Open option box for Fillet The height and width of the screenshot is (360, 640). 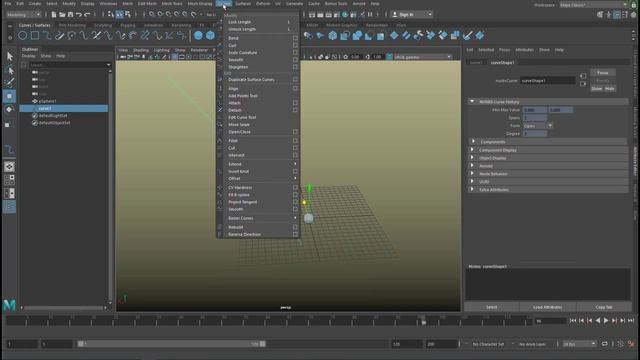pos(295,141)
